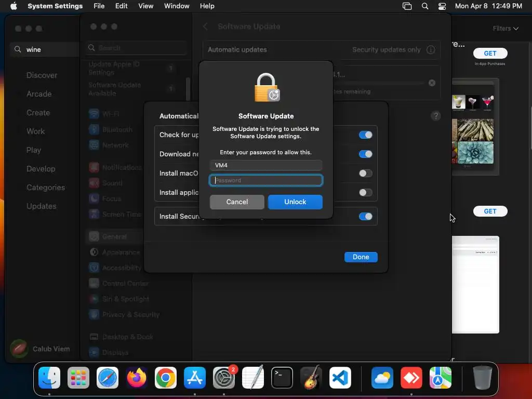Screen dimensions: 532x399
Task: Select Create in the App Store sidebar
Action: 38,113
